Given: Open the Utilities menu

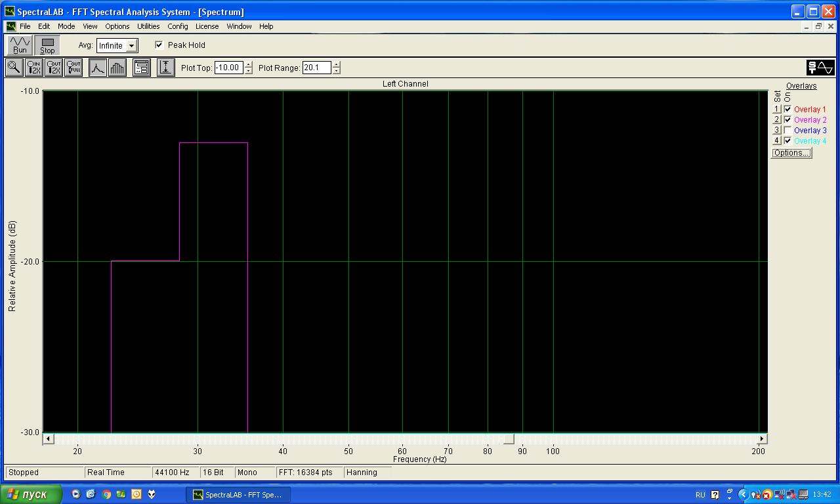Looking at the screenshot, I should coord(148,26).
